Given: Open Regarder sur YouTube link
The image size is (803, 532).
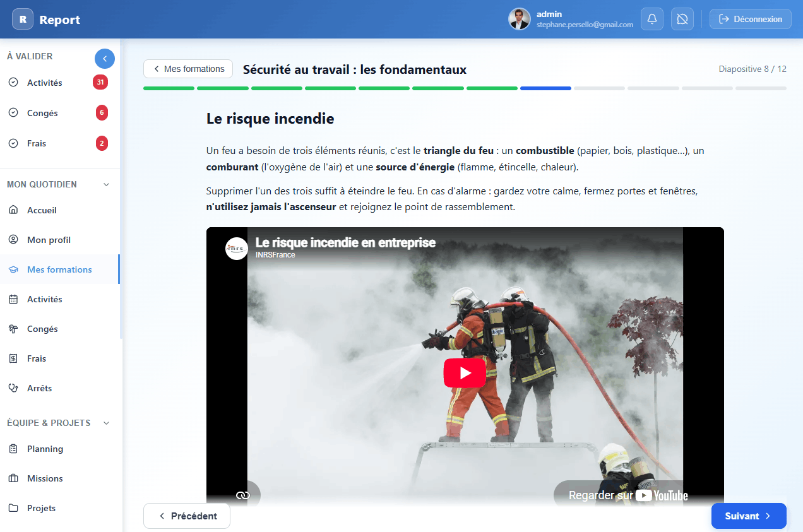Looking at the screenshot, I should coord(628,495).
